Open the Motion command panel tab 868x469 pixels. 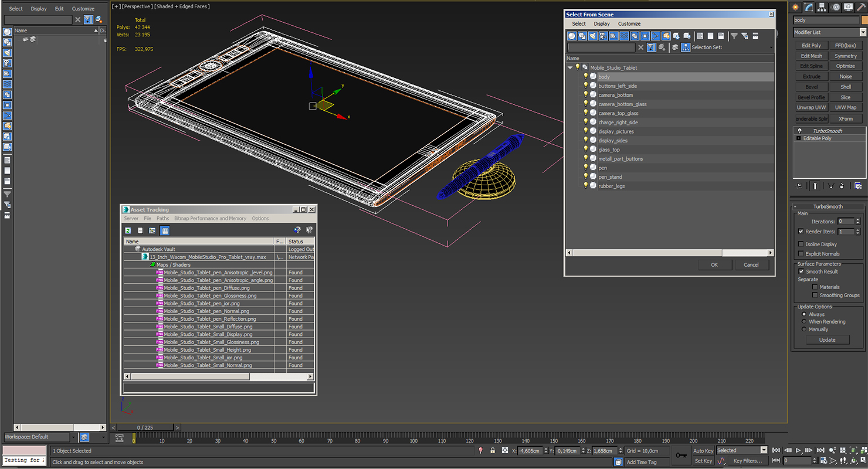tap(835, 7)
